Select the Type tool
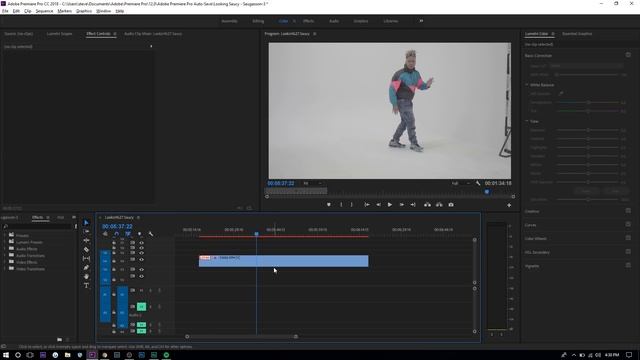 pyautogui.click(x=86, y=285)
